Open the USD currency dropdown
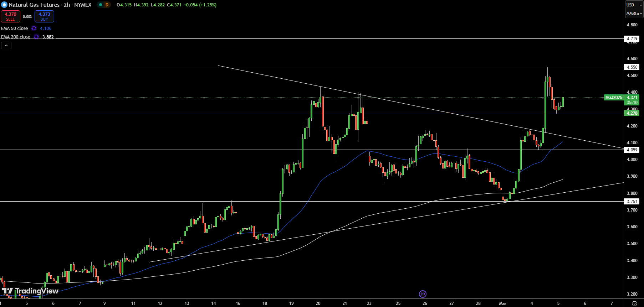 tap(634, 5)
